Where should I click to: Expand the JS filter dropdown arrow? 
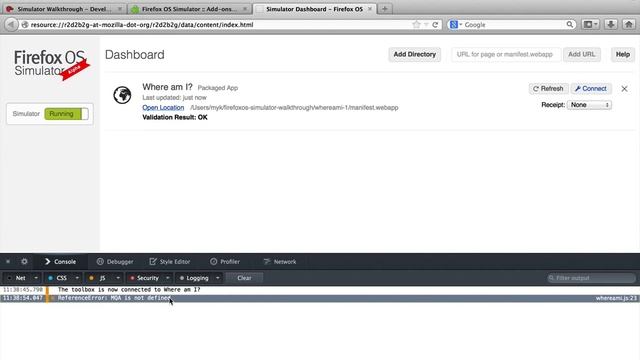pyautogui.click(x=118, y=278)
